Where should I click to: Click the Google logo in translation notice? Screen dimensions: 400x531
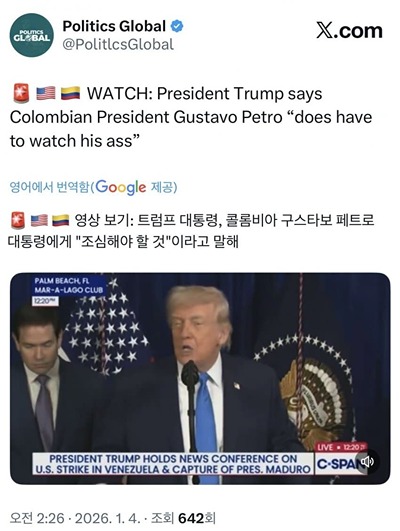(x=121, y=187)
